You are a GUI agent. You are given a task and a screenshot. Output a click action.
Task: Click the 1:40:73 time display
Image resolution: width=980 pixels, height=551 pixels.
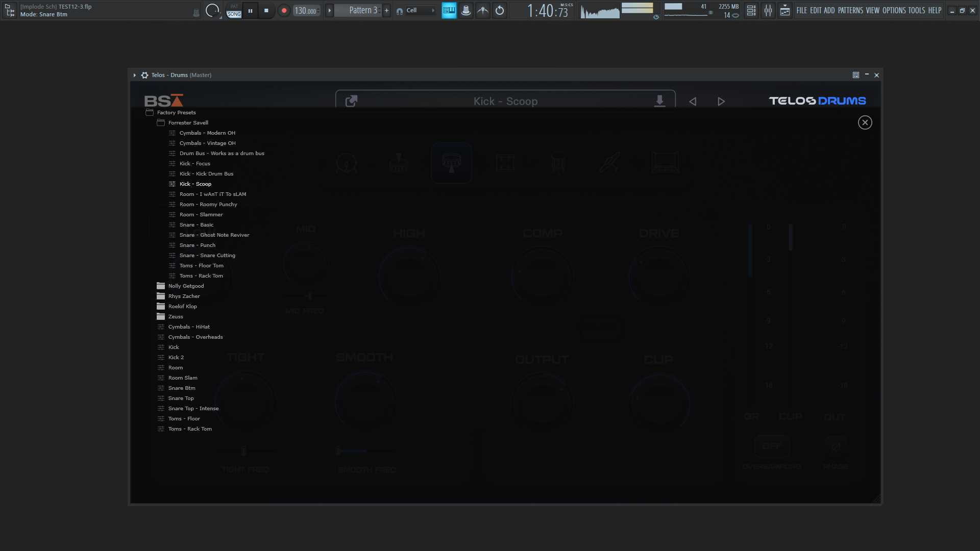pos(548,11)
